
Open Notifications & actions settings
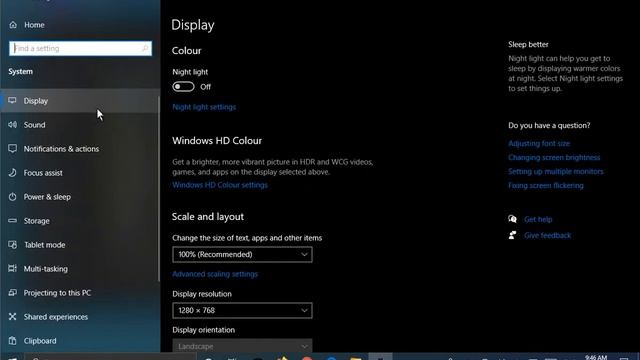(80, 149)
